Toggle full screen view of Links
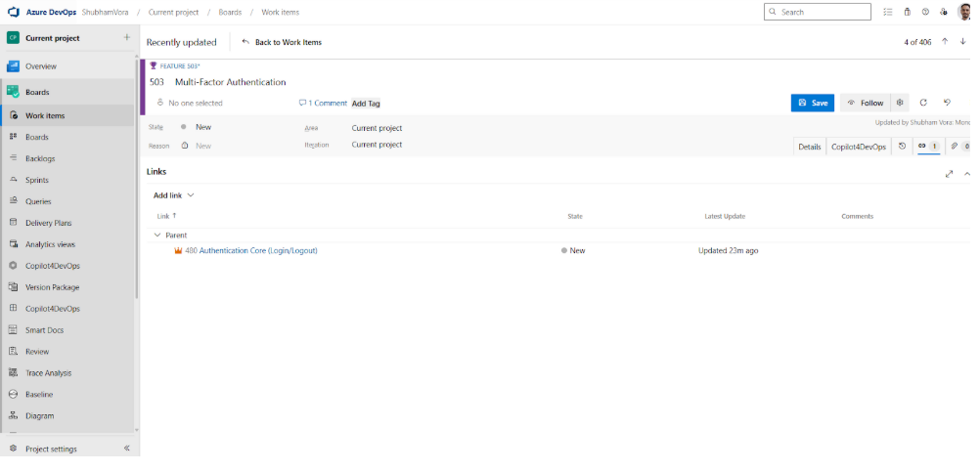The image size is (980, 472). click(x=949, y=174)
